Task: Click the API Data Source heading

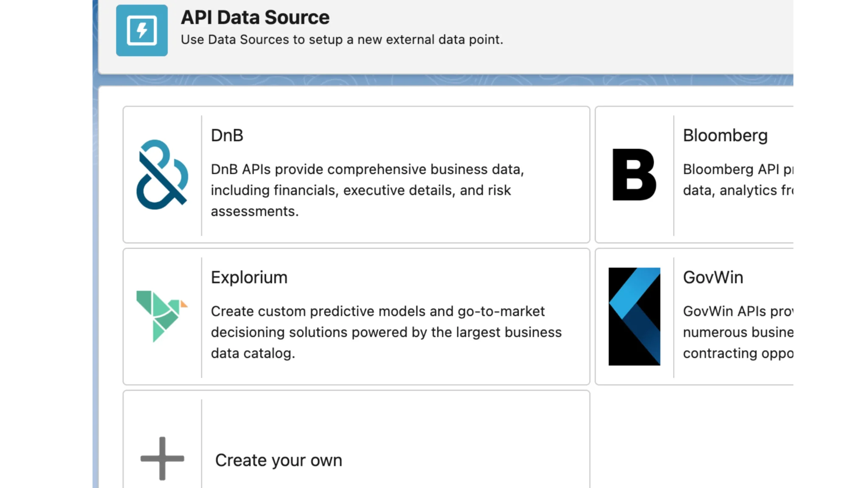Action: click(255, 17)
